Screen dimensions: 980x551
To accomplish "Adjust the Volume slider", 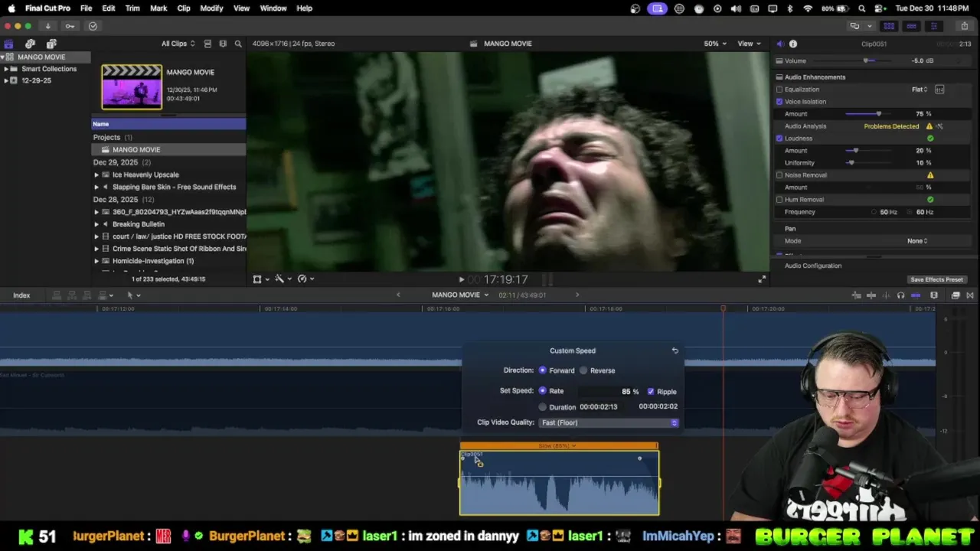I will 866,60.
